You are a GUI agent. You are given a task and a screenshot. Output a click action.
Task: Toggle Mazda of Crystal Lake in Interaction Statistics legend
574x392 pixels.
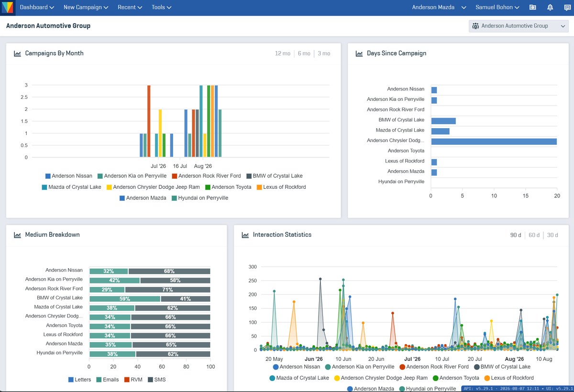[299, 378]
